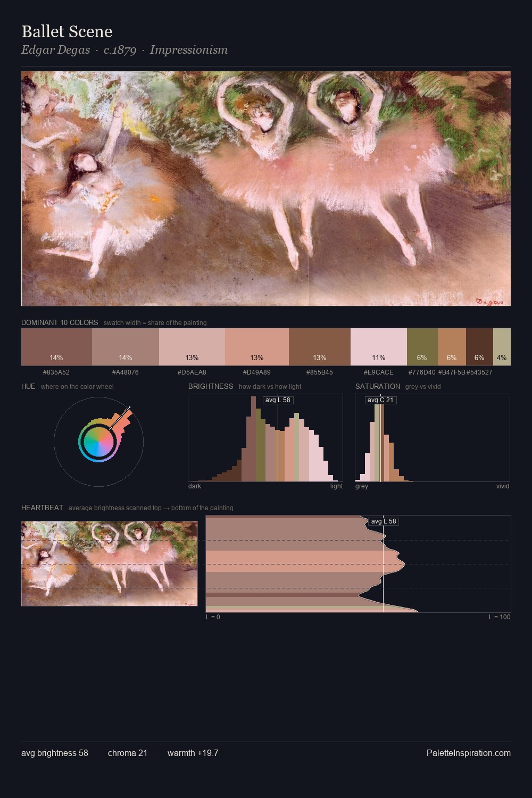Screen dimensions: 532x798
Task: Click the heartbeat brightness profile chart
Action: 358,564
